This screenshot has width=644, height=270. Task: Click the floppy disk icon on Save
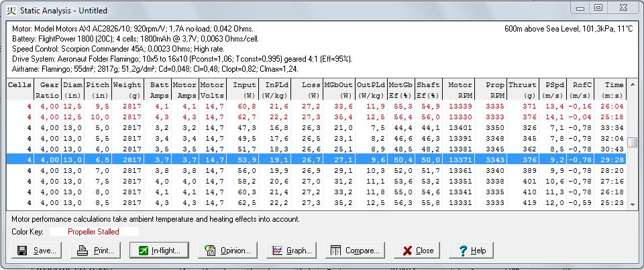tap(22, 251)
